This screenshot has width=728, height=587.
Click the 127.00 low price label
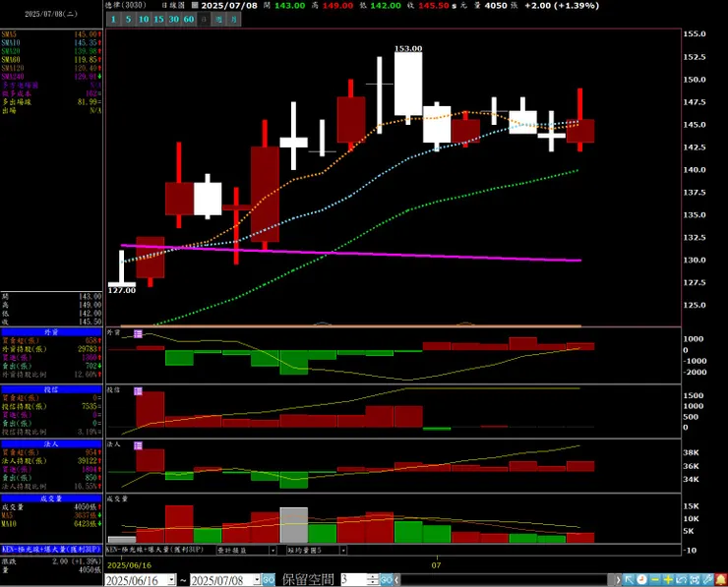coord(122,290)
